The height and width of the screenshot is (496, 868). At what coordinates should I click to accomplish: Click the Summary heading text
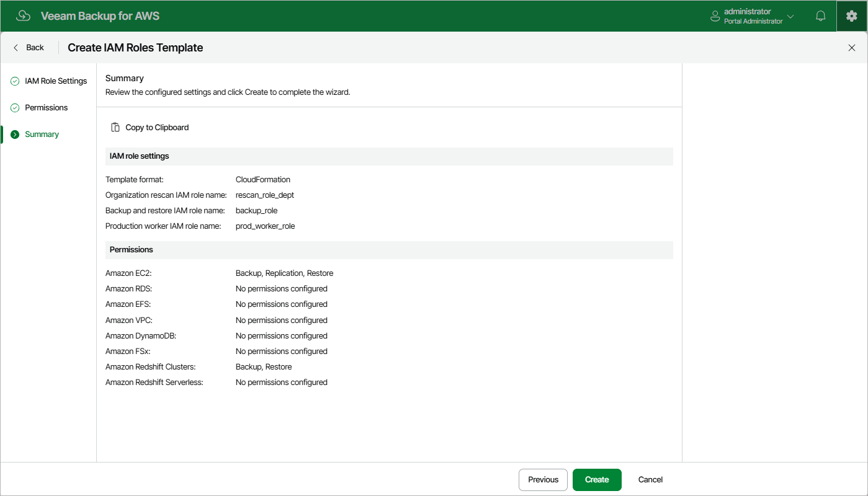pyautogui.click(x=125, y=79)
